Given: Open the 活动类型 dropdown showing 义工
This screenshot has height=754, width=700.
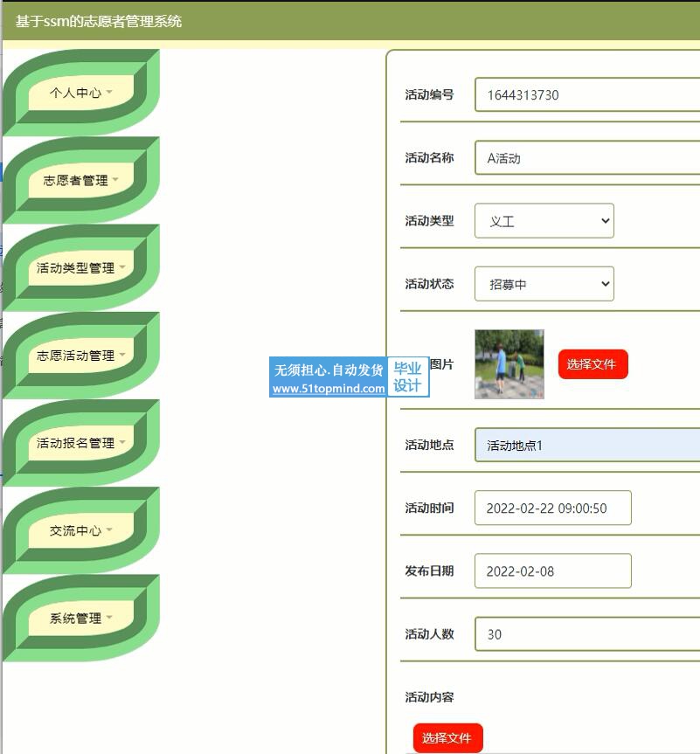Looking at the screenshot, I should [544, 221].
